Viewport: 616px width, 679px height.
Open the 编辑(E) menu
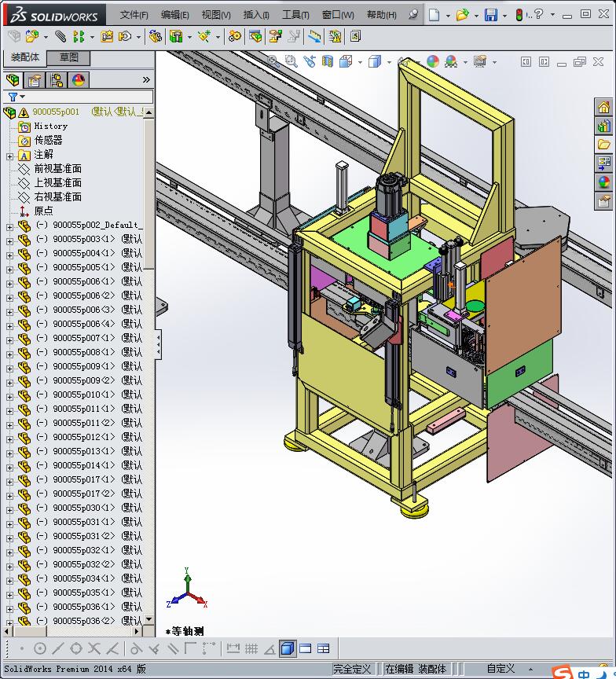[175, 15]
